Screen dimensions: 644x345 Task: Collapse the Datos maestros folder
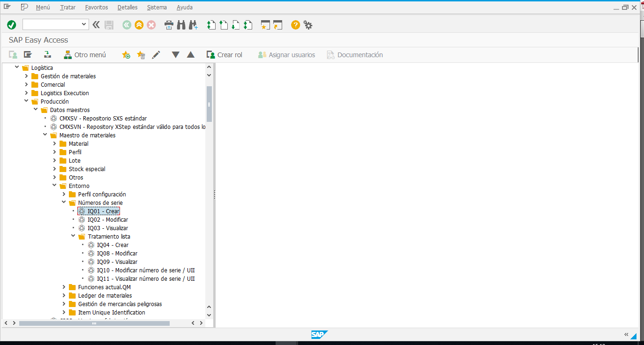[x=36, y=110]
